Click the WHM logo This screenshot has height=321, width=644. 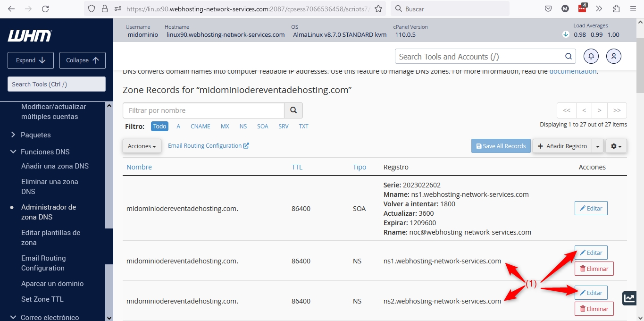29,35
